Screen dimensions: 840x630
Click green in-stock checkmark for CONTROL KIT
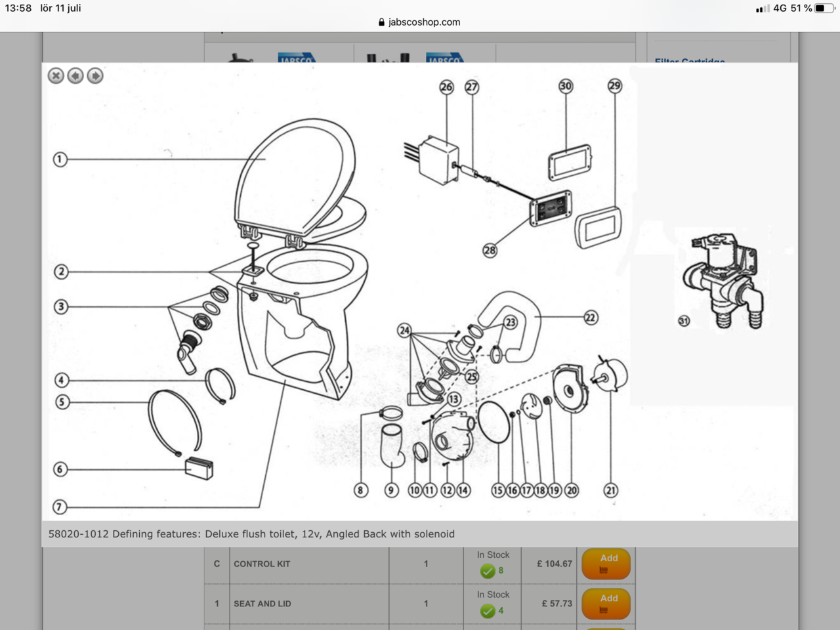(488, 571)
